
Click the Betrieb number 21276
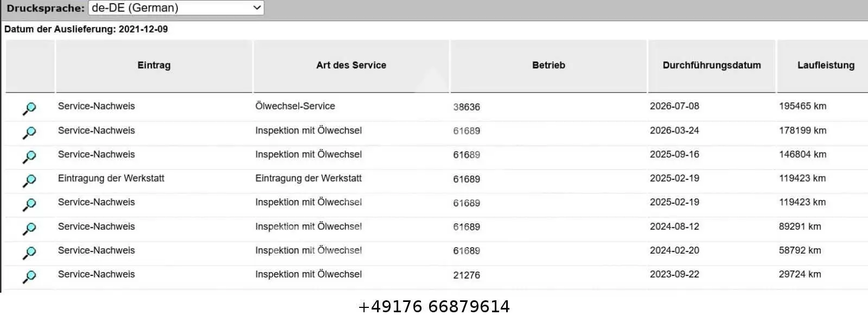(x=467, y=275)
